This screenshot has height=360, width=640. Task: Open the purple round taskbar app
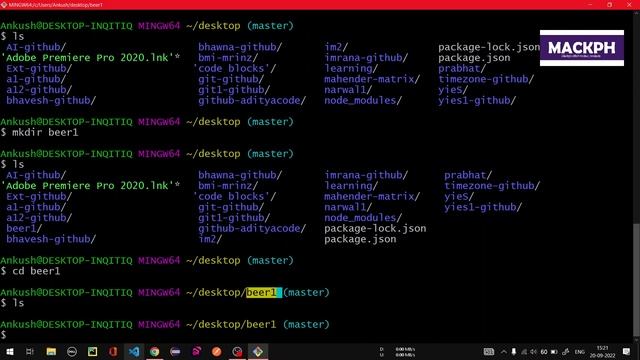click(175, 351)
